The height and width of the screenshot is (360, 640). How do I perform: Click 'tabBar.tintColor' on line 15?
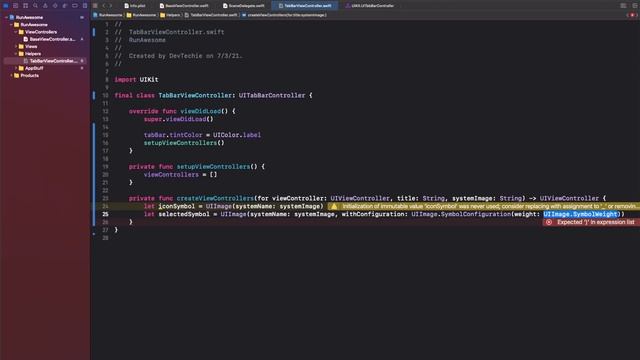[x=173, y=135]
